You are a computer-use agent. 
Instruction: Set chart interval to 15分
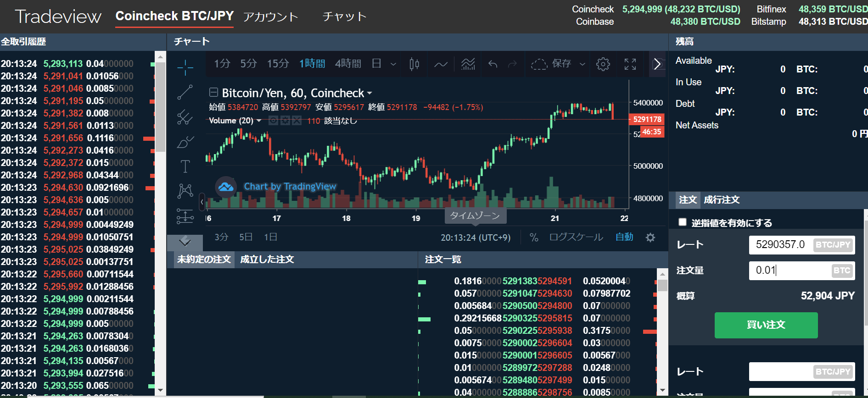pos(278,63)
